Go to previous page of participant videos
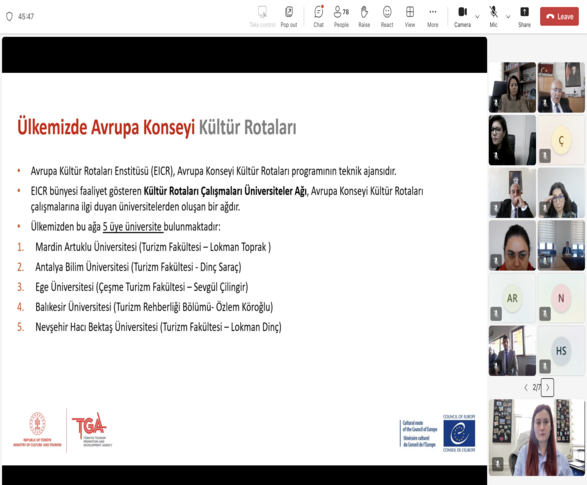 tap(526, 388)
